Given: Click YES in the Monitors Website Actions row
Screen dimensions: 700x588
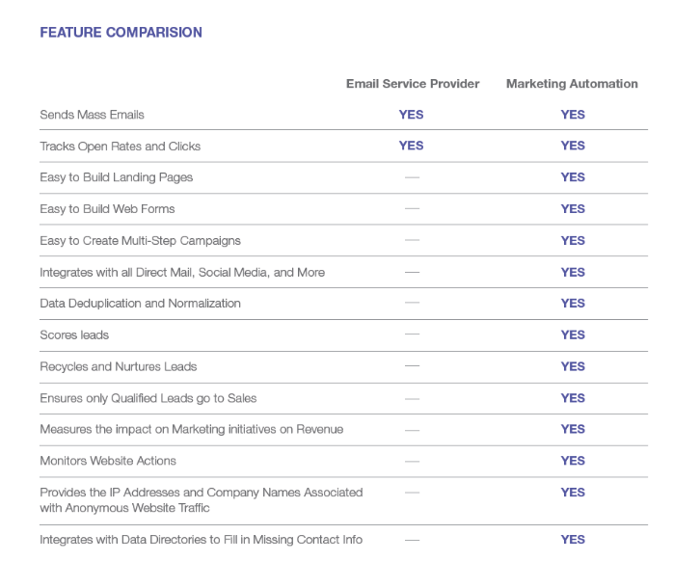Looking at the screenshot, I should [573, 461].
